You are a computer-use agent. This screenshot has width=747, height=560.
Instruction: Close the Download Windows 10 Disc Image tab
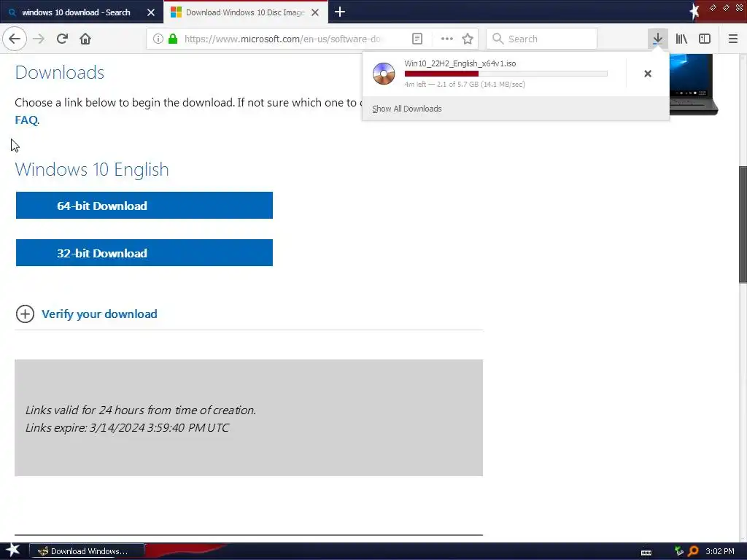pos(315,12)
